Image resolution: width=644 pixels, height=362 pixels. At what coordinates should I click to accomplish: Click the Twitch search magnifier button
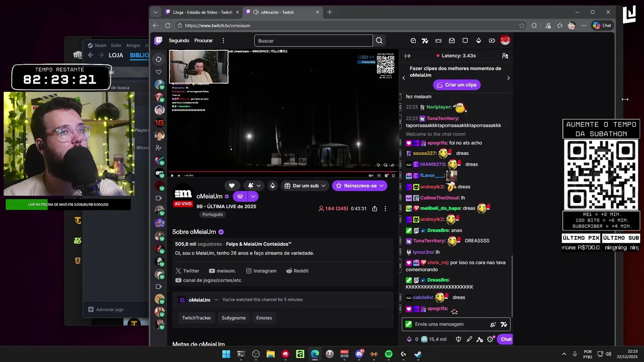[379, 41]
